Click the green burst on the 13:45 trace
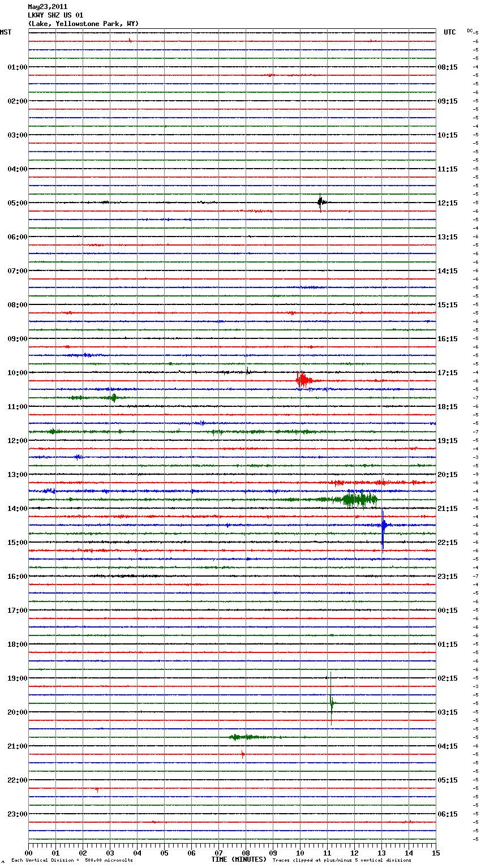481x868 pixels. pos(359,499)
